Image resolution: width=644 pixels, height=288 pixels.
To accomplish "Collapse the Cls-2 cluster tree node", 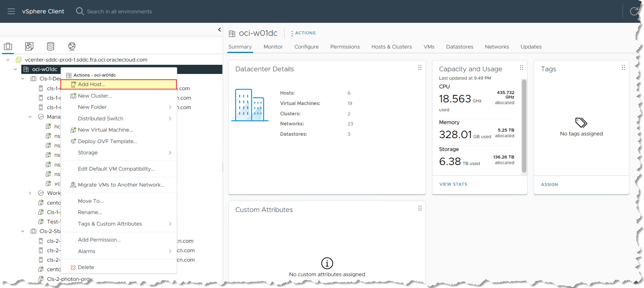I will [x=22, y=231].
